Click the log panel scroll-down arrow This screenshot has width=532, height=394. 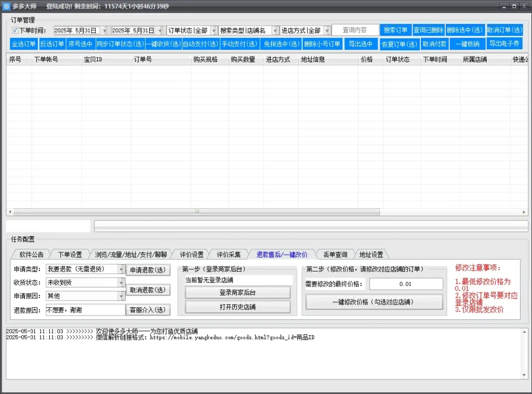524,375
